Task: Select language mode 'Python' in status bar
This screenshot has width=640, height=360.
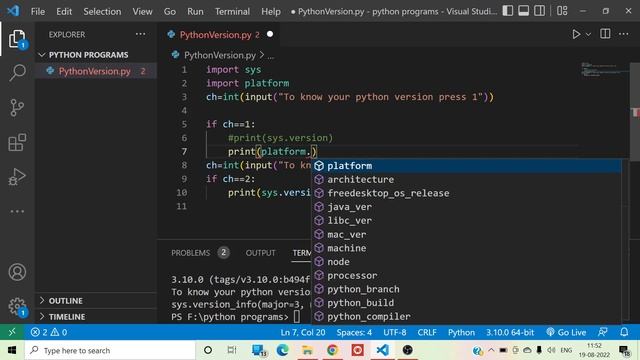Action: (x=461, y=332)
